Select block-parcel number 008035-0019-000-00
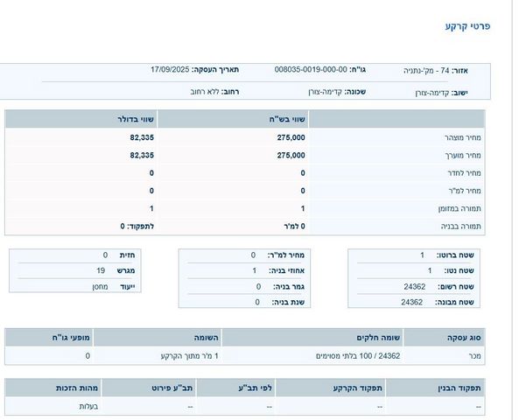This screenshot has height=420, width=519. (x=311, y=69)
